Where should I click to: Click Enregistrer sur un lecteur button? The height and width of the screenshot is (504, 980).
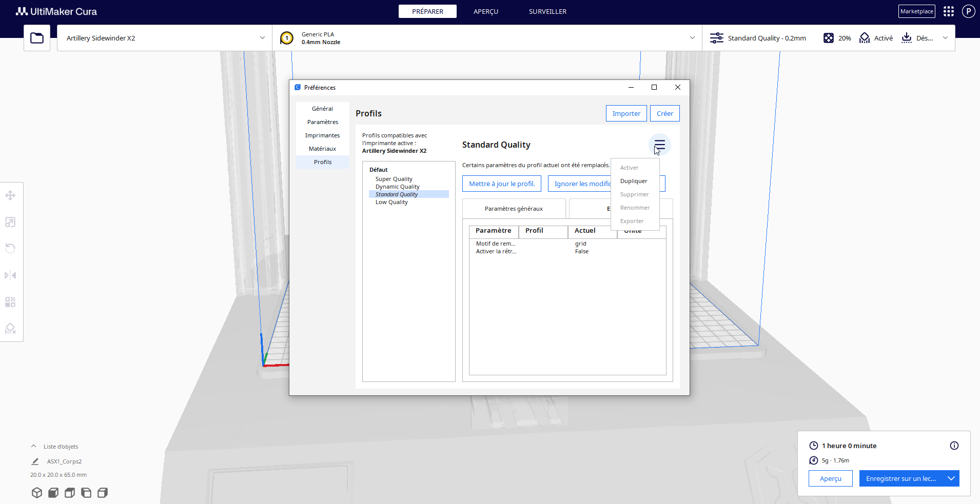[x=901, y=478]
